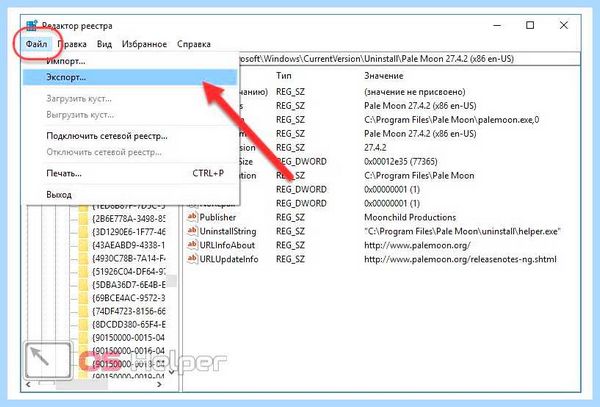Click the (значение не присвоено) value
This screenshot has width=600, height=407.
(414, 92)
